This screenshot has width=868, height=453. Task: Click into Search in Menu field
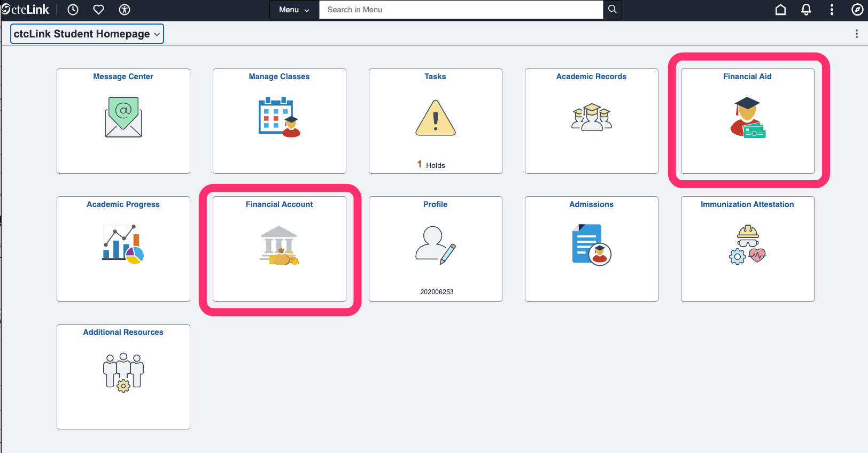[x=461, y=10]
